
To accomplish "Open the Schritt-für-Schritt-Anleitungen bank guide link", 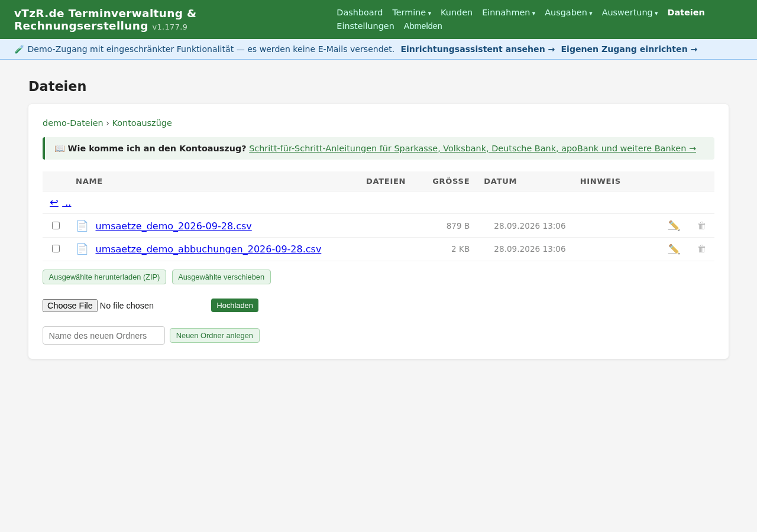I will point(473,148).
